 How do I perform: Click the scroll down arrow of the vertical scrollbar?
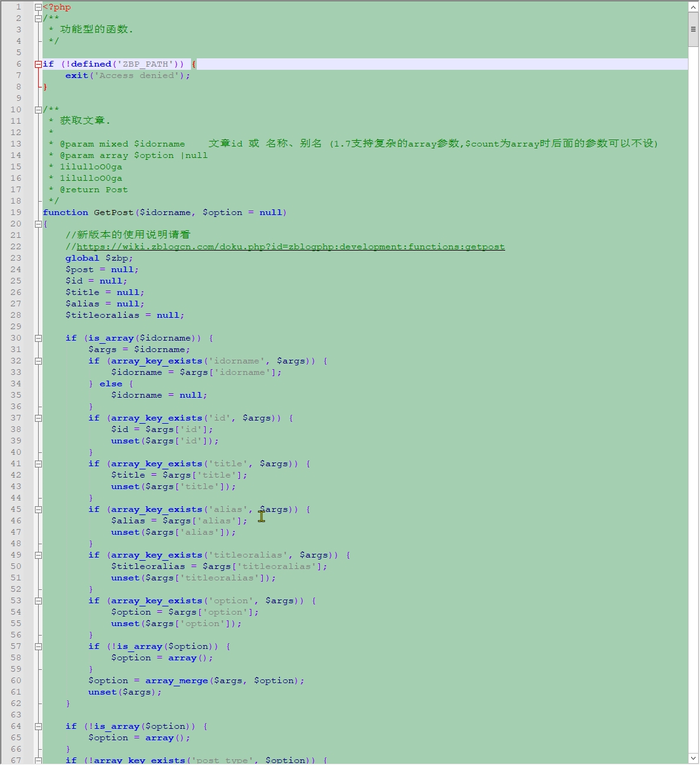tap(693, 758)
